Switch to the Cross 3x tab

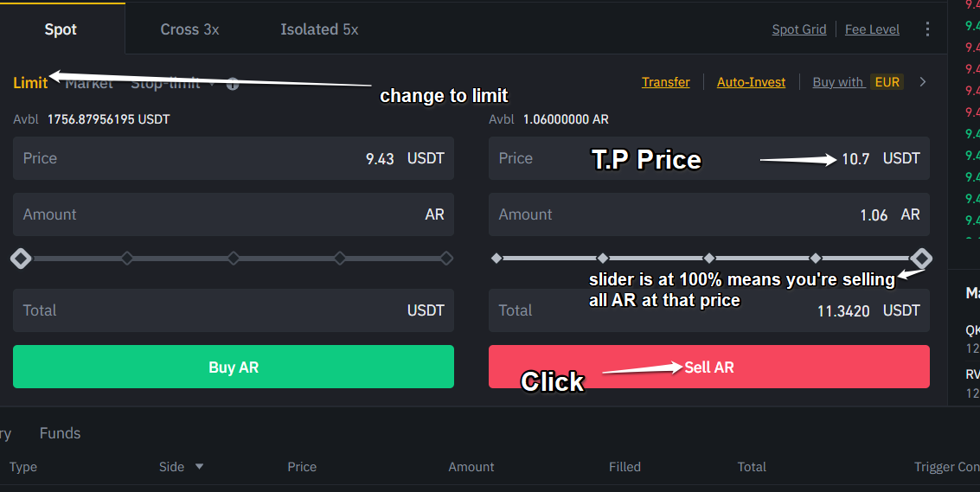tap(189, 29)
